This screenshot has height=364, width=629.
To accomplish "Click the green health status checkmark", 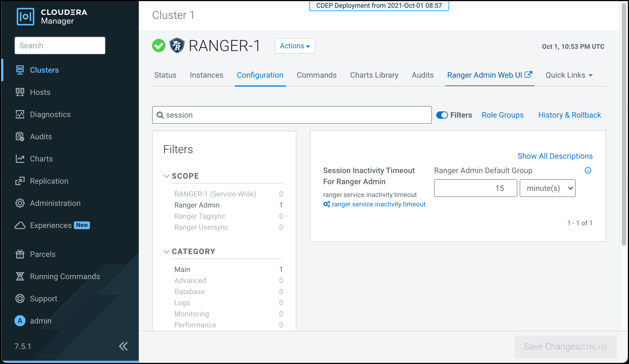I will coord(159,46).
